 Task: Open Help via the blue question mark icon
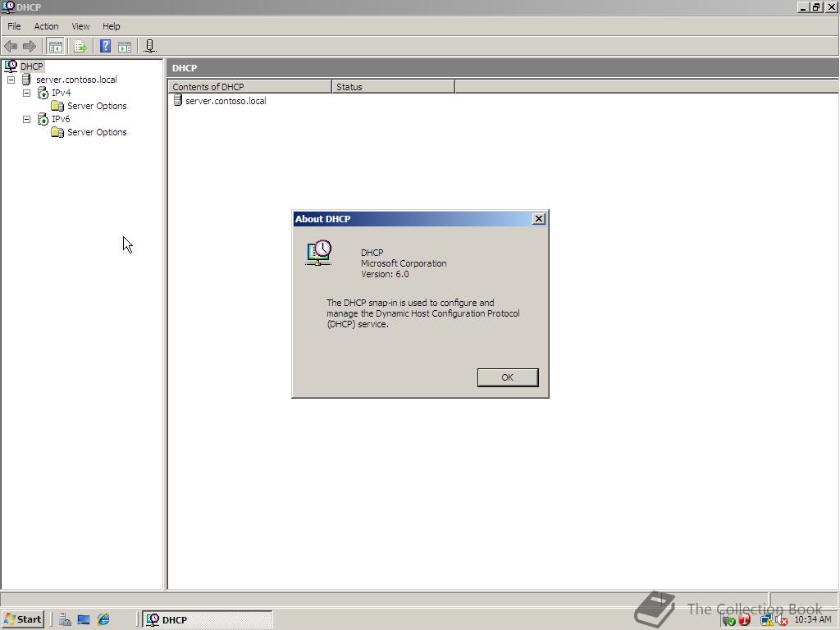pos(106,46)
